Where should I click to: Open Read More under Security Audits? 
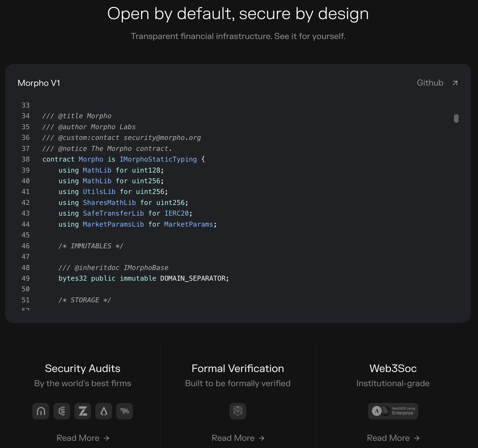point(83,438)
